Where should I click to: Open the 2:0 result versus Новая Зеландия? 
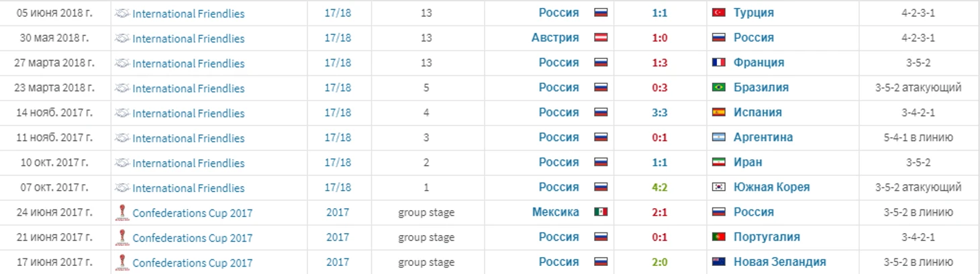point(659,262)
